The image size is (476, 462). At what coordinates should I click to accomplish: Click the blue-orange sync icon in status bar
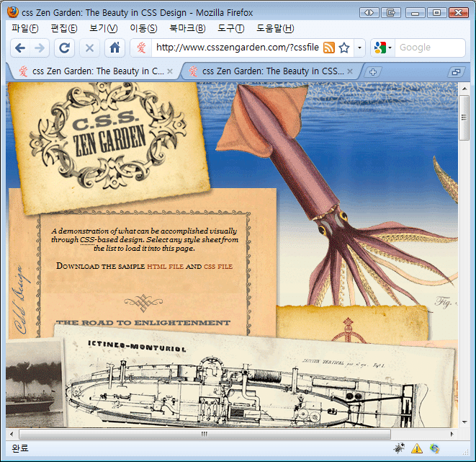(x=434, y=448)
